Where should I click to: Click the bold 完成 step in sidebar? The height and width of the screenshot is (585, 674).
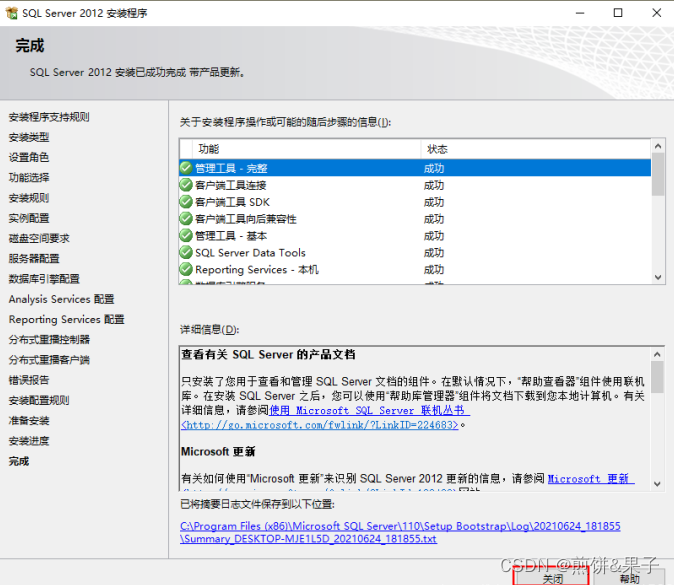tap(19, 461)
